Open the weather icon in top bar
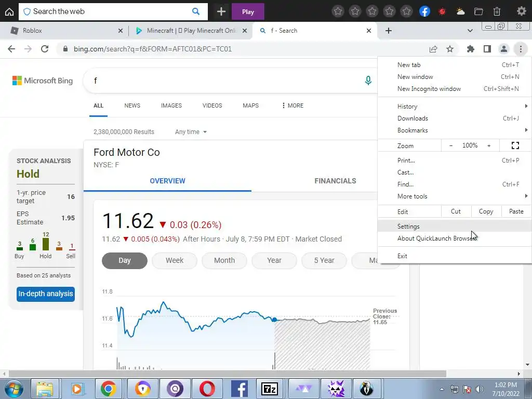Screen dimensions: 532x399 tap(460, 11)
